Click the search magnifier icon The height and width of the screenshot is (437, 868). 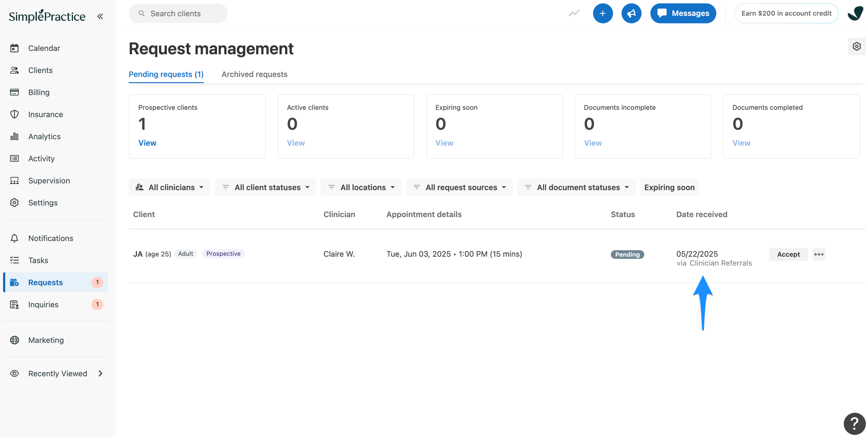142,13
